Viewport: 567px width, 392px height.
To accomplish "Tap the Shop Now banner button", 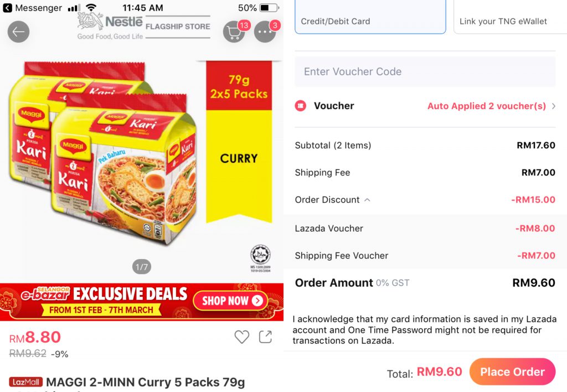I will click(x=230, y=301).
